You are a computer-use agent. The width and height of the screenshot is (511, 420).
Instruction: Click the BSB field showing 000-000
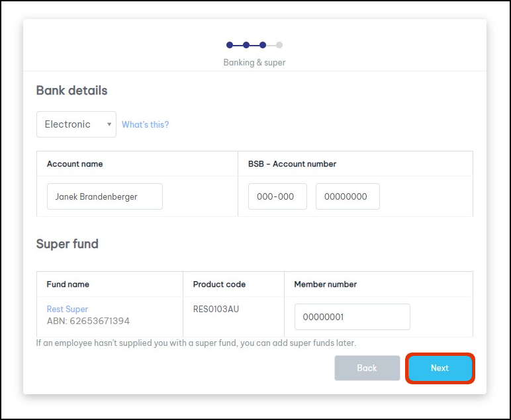tap(277, 196)
